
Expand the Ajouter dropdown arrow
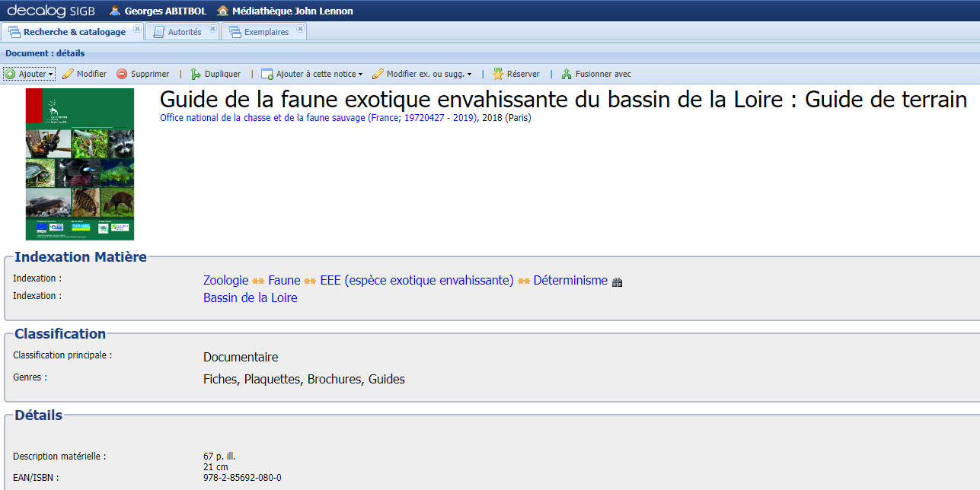tap(52, 74)
